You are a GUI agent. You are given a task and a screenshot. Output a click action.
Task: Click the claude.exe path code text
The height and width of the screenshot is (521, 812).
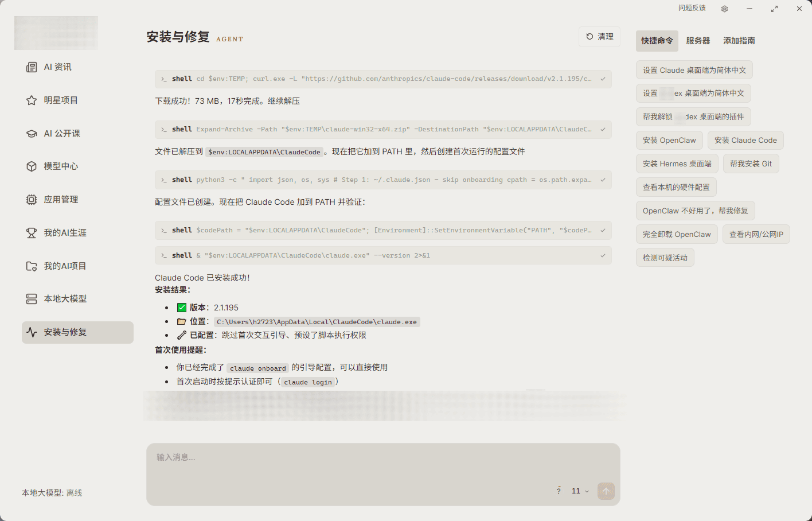point(317,322)
